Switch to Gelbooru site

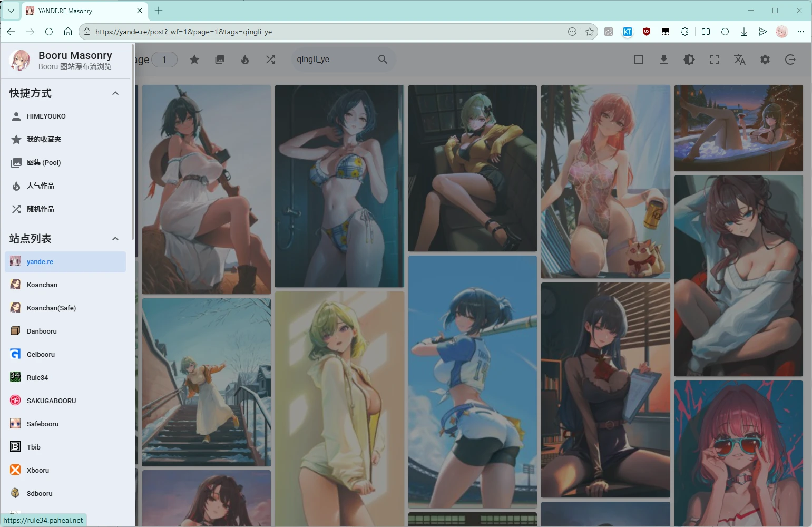pos(65,355)
